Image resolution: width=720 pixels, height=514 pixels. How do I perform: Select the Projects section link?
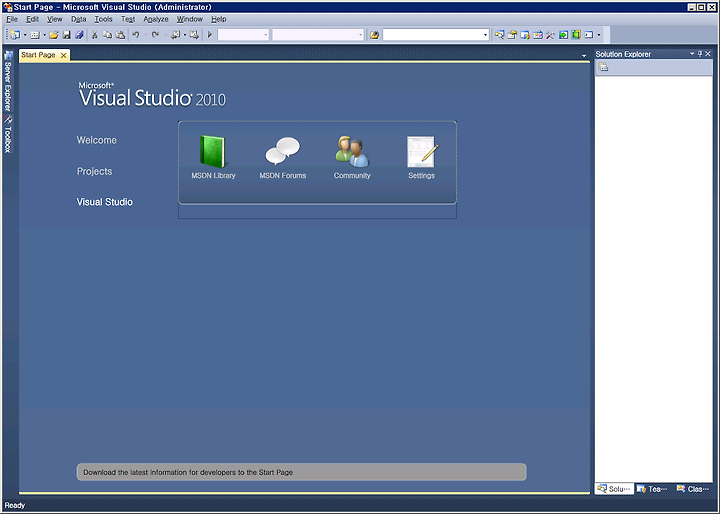coord(94,171)
